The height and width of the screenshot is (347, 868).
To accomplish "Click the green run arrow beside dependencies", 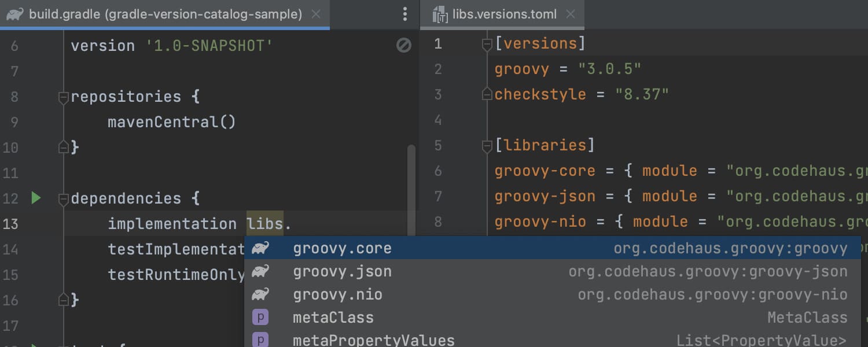I will click(36, 198).
